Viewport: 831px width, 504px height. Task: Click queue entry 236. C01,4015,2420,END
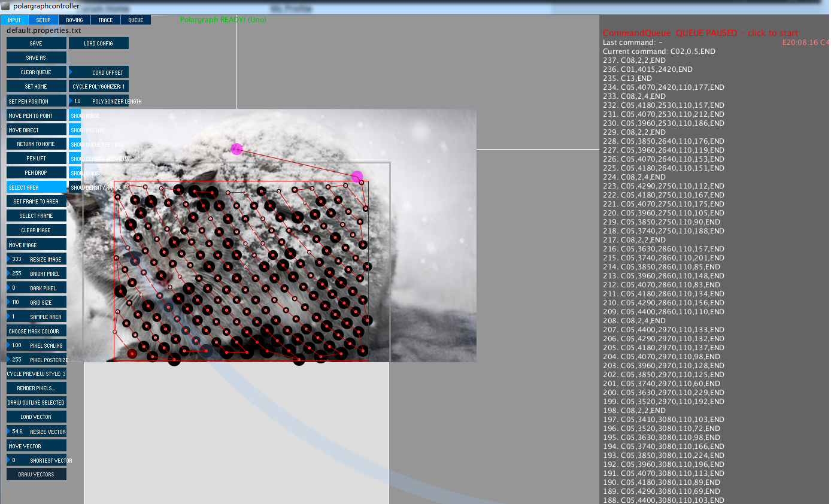tap(648, 69)
